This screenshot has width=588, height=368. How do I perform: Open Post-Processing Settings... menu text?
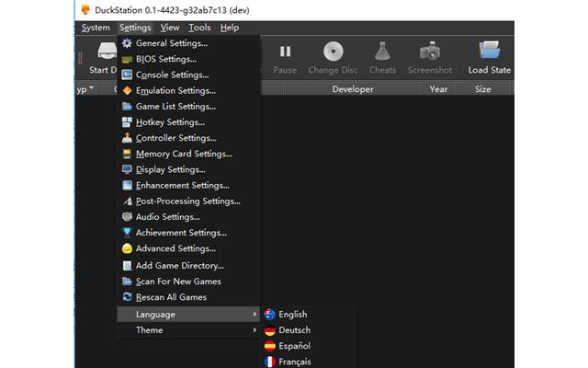pos(187,201)
